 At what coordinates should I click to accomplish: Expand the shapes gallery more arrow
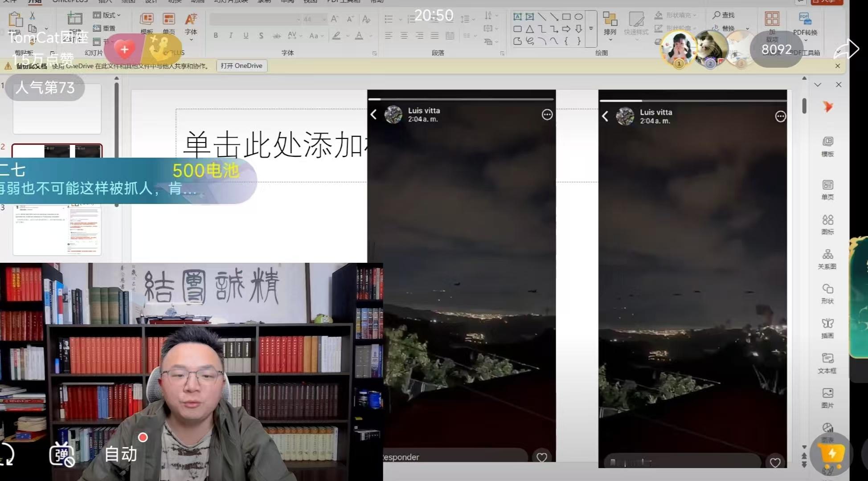591,29
